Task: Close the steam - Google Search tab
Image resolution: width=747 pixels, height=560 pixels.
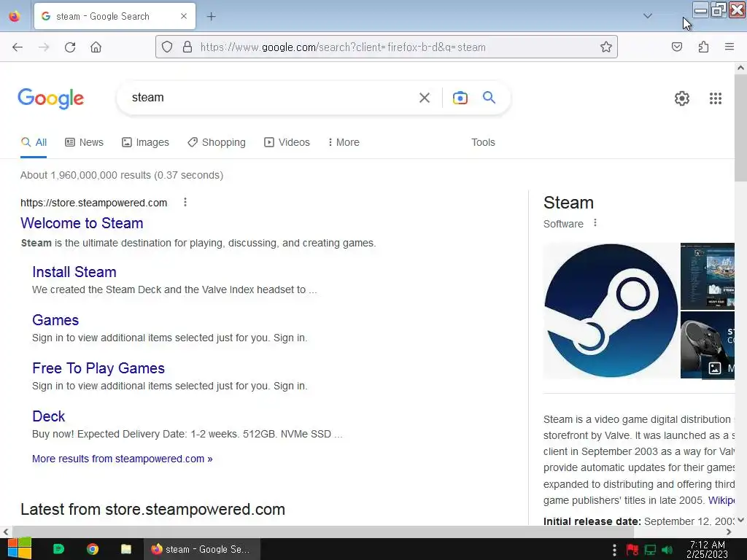Action: (x=184, y=16)
